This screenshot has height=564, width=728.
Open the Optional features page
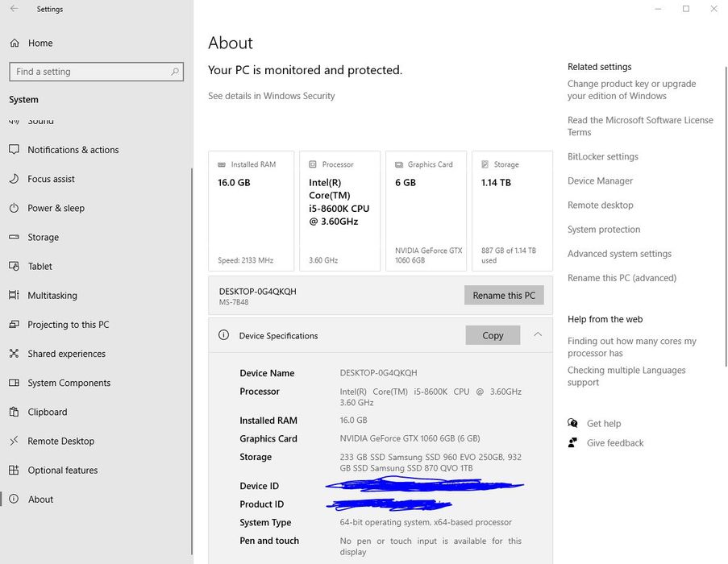pos(62,471)
